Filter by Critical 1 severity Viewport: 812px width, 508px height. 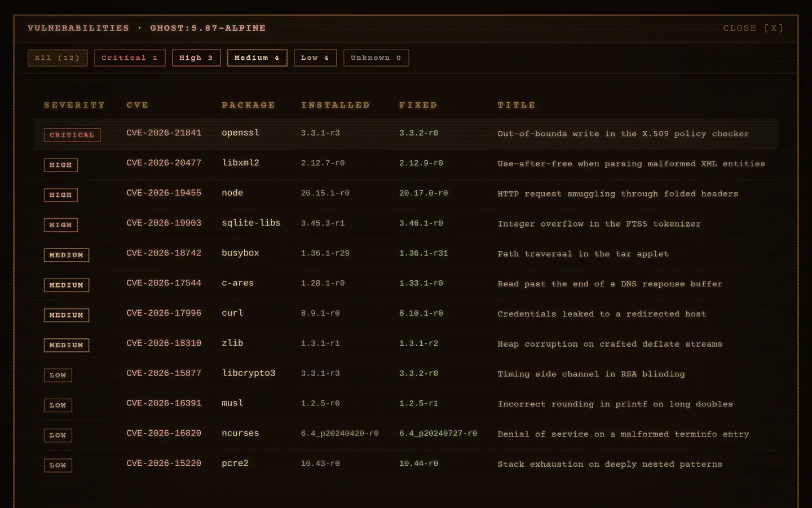pyautogui.click(x=130, y=58)
